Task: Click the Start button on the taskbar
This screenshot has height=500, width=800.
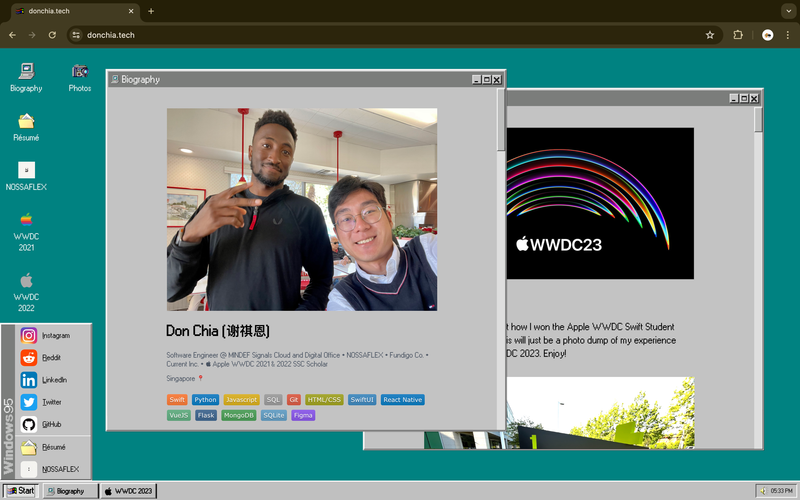Action: coord(20,491)
